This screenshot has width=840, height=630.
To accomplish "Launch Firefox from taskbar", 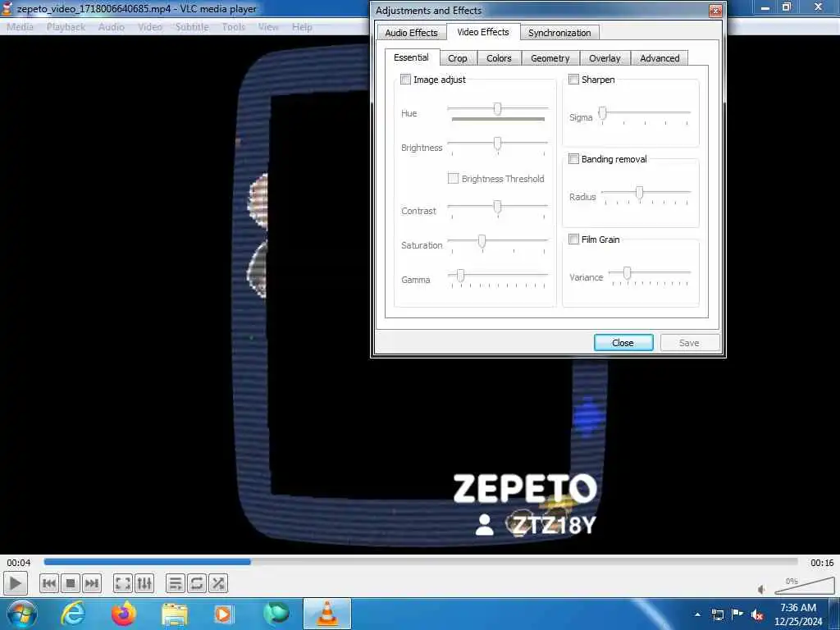I will pos(123,614).
